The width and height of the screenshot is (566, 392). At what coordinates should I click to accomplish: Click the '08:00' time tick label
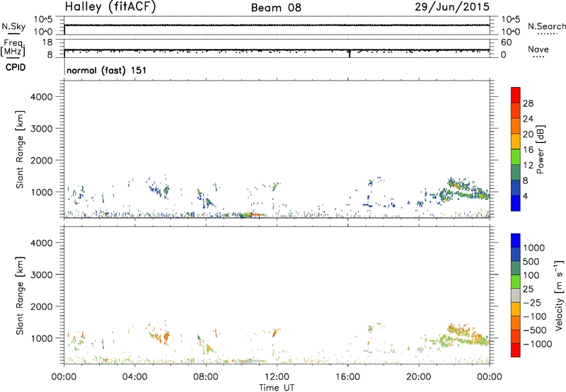(x=206, y=377)
